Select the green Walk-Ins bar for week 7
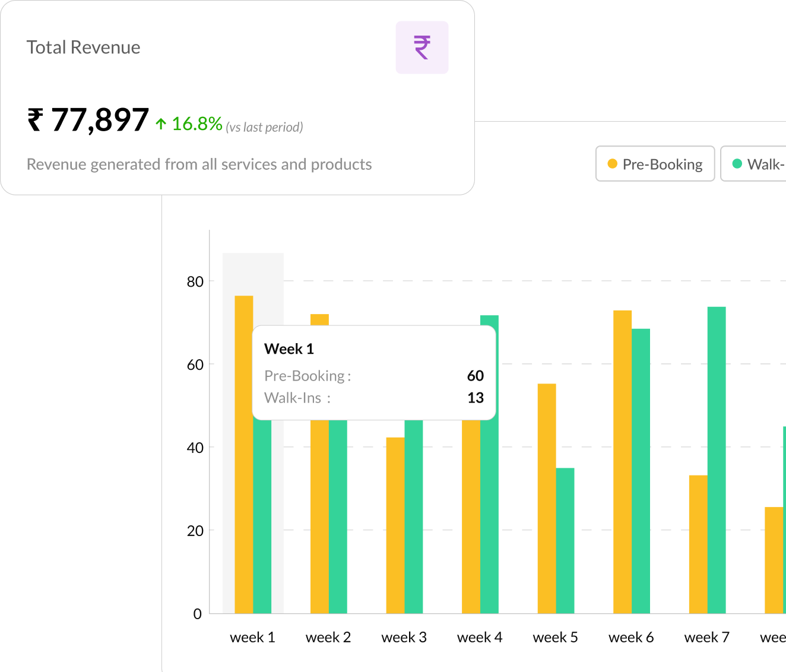The height and width of the screenshot is (672, 786). pos(716,460)
